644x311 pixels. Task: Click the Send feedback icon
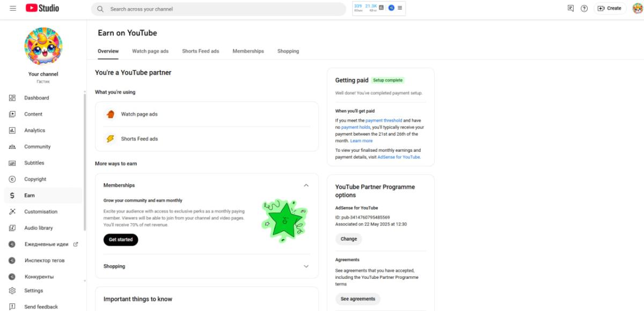12,307
